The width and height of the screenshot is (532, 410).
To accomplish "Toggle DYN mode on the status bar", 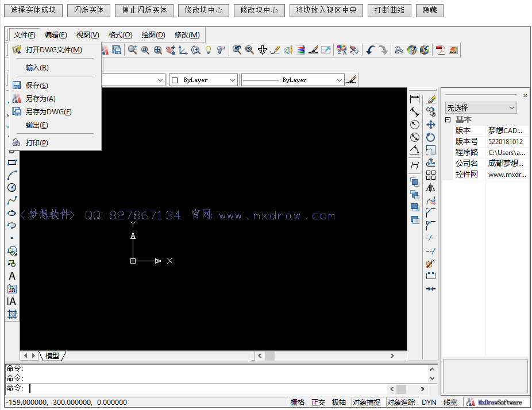I will coord(429,402).
